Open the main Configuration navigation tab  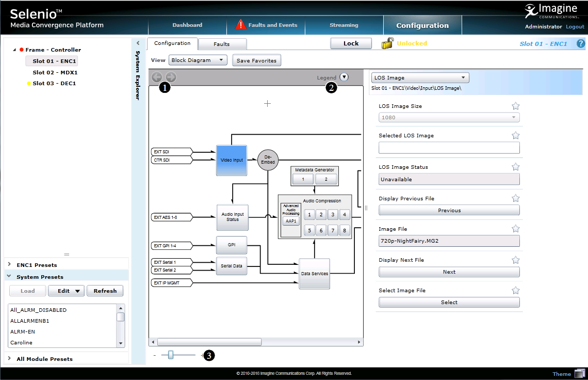[x=422, y=25]
